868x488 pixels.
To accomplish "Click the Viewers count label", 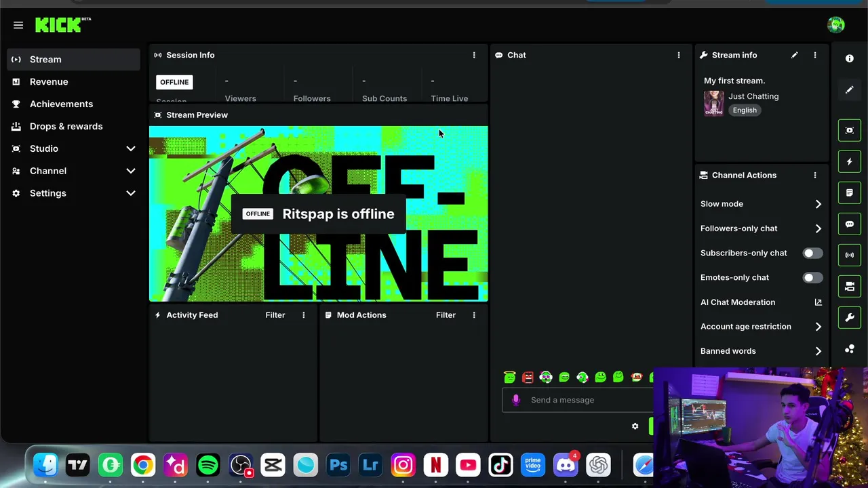I will 241,98.
